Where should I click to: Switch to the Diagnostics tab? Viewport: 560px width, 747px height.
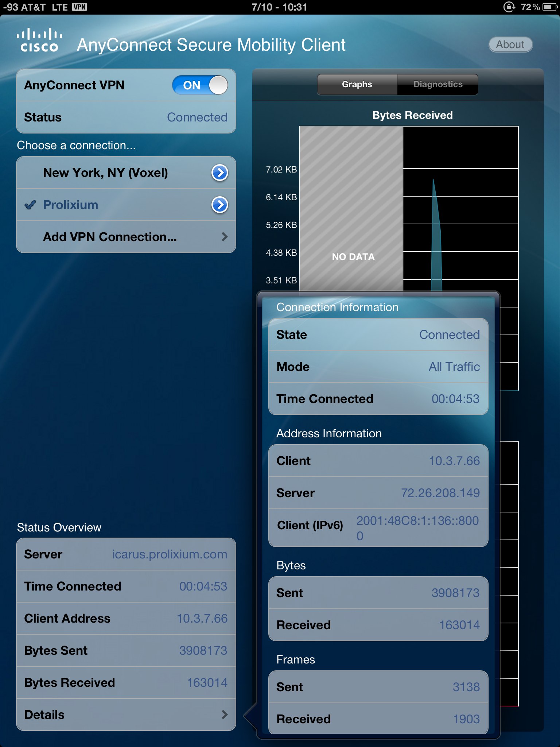438,84
